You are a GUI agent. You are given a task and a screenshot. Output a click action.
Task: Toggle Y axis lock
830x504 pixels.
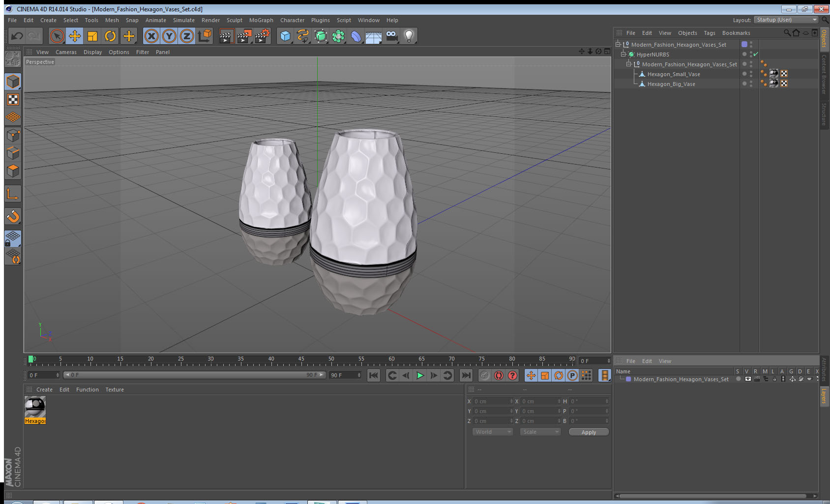(x=169, y=36)
